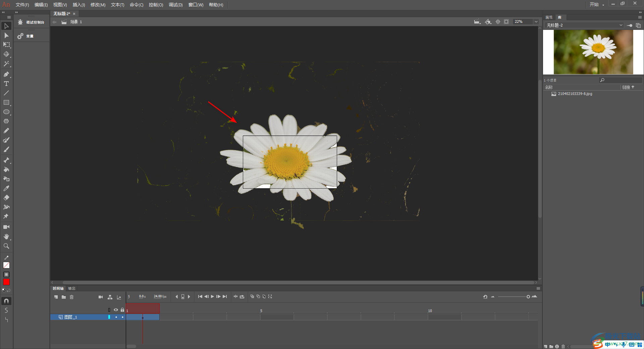
Task: Toggle visibility of 图层_1 layer
Action: [116, 317]
